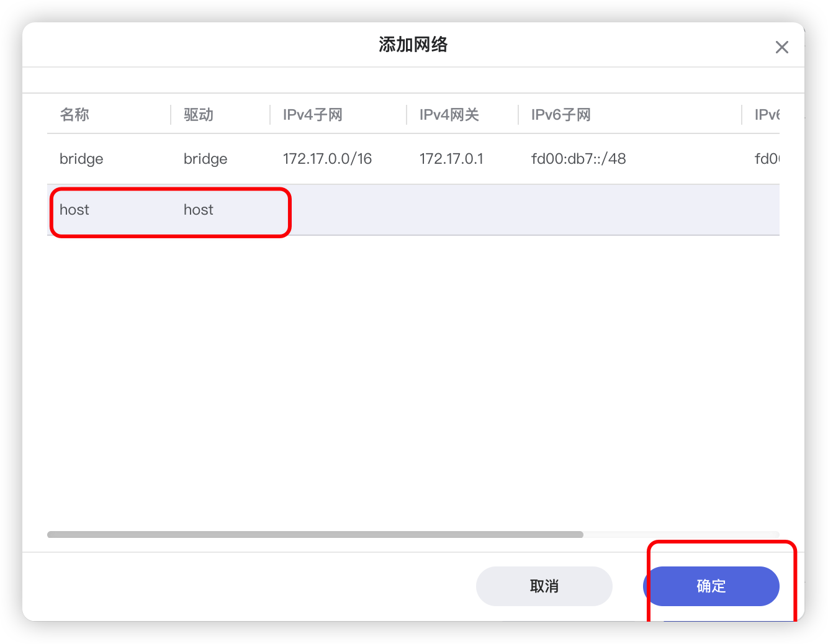Choose the host network name cell
828x644 pixels.
(74, 210)
